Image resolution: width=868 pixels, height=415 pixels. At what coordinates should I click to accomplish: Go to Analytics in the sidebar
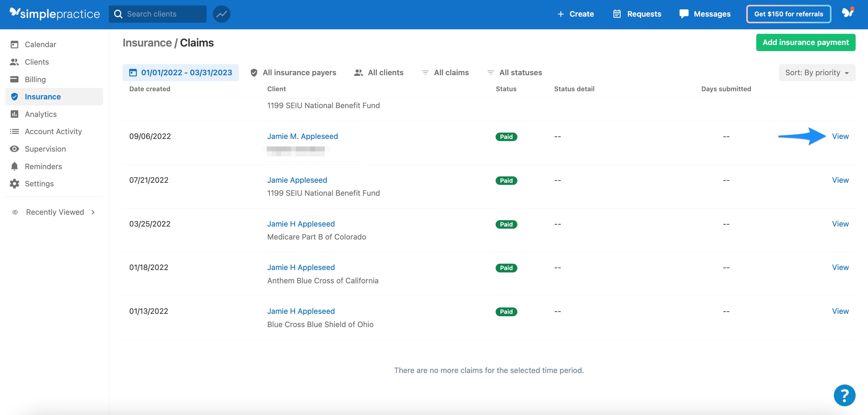pyautogui.click(x=54, y=114)
